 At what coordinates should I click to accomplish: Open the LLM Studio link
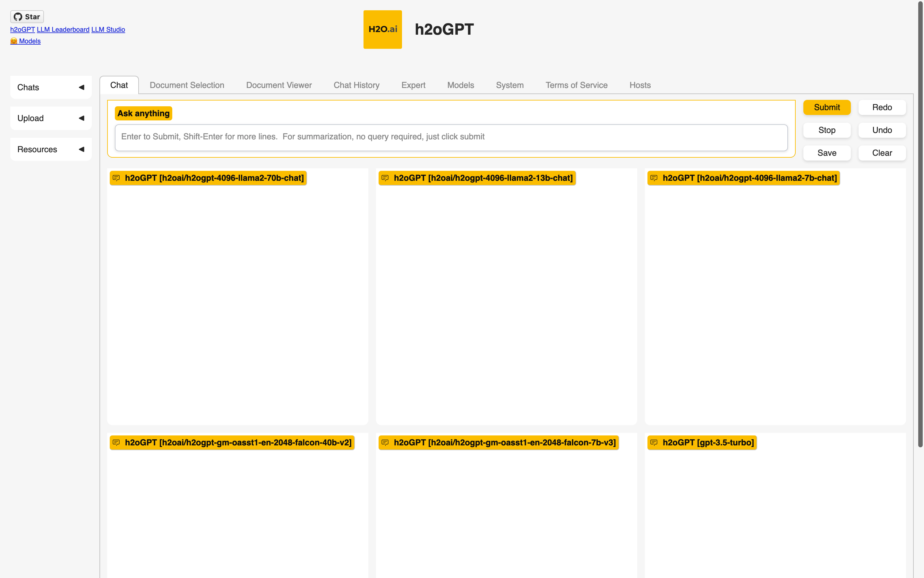click(108, 30)
